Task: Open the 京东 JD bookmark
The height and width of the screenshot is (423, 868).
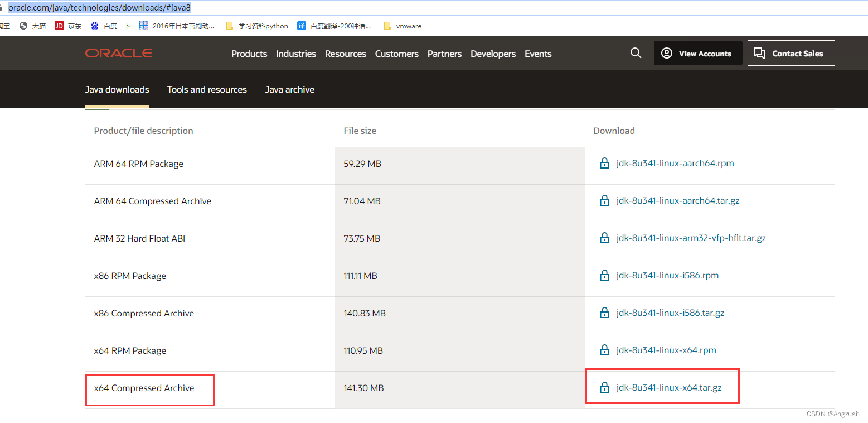Action: click(68, 26)
